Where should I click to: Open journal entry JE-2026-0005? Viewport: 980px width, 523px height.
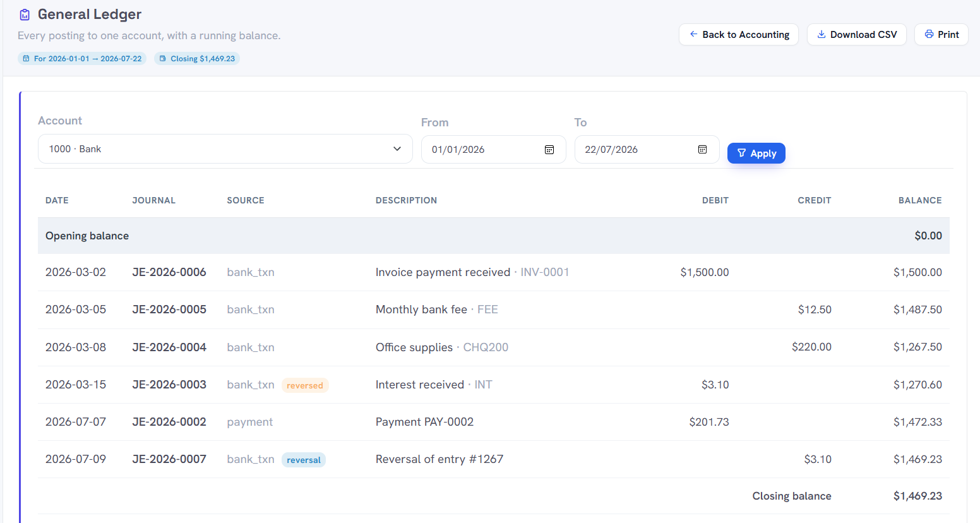click(x=169, y=310)
